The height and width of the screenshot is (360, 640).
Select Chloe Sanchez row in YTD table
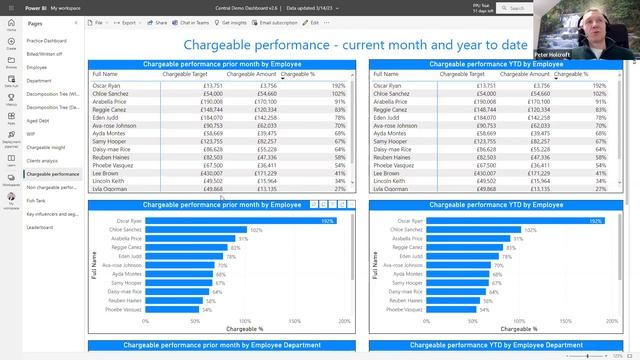pos(490,94)
